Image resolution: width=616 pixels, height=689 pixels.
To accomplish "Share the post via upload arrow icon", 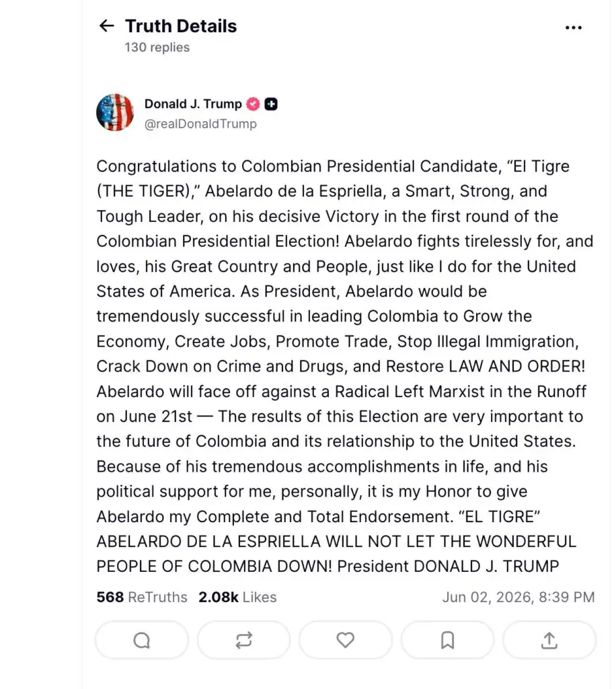I will tap(549, 641).
